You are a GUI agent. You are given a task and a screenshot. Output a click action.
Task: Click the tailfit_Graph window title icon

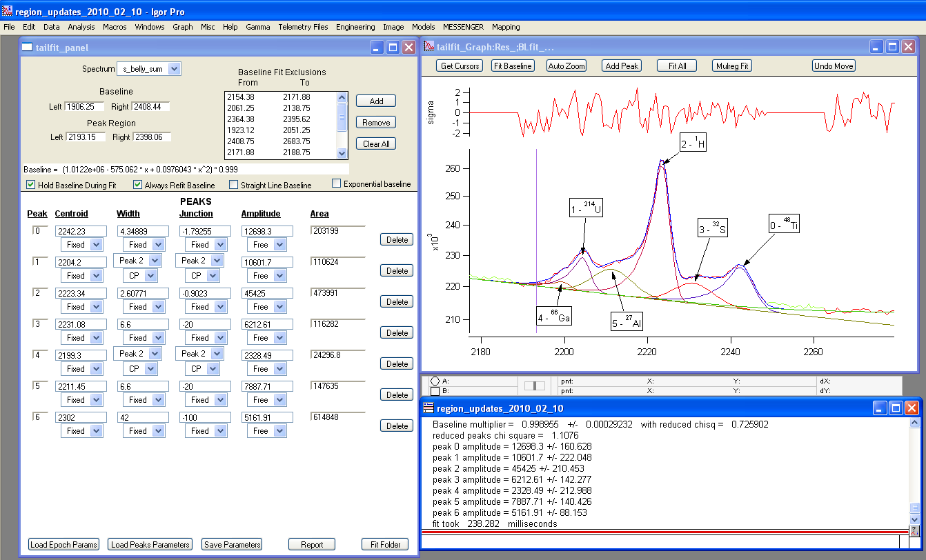429,47
